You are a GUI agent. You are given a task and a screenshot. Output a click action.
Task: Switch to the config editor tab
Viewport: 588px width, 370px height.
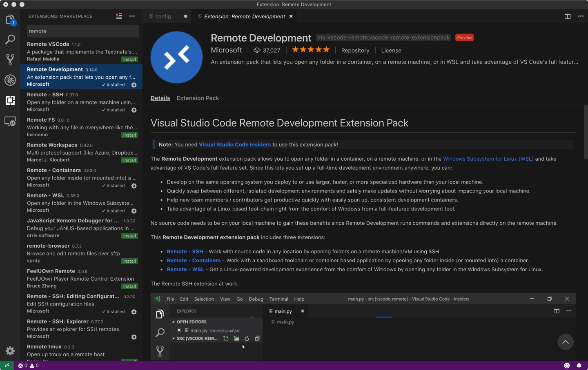(163, 16)
